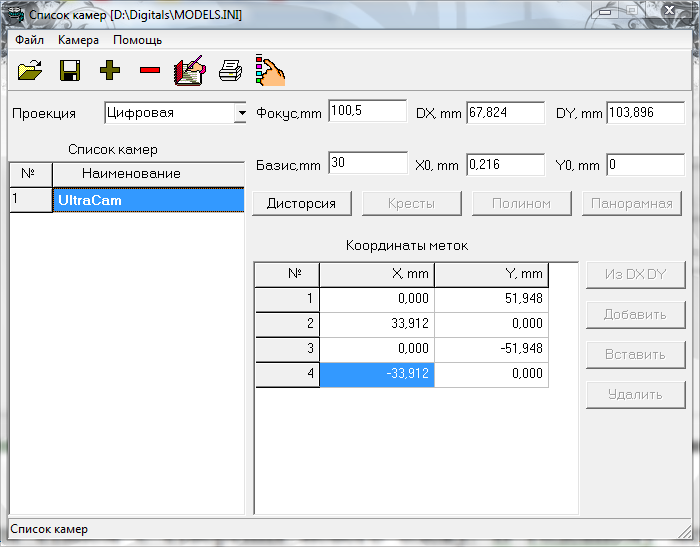The width and height of the screenshot is (700, 547).
Task: Expand the Проекция dropdown arrow
Action: 241,113
